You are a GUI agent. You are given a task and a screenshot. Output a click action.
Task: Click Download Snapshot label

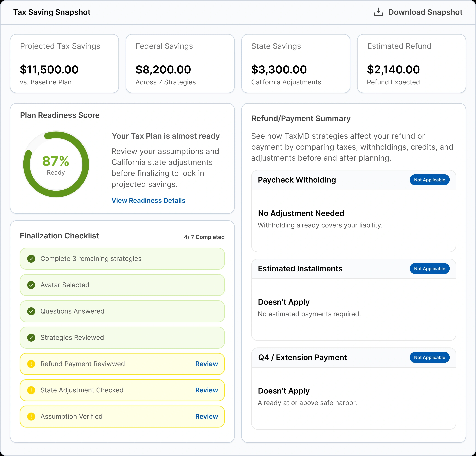tap(425, 12)
